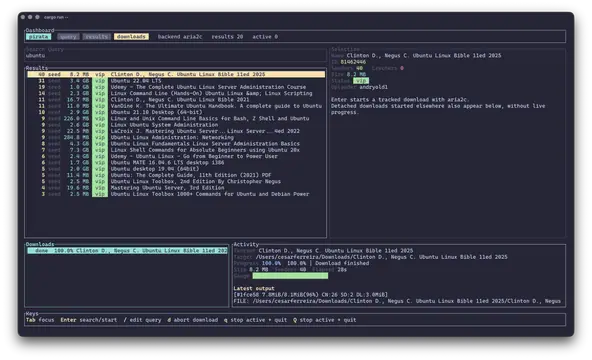Viewport: 592px width, 360px height.
Task: Click the Search Query field containing ubuntu
Action: (x=176, y=55)
